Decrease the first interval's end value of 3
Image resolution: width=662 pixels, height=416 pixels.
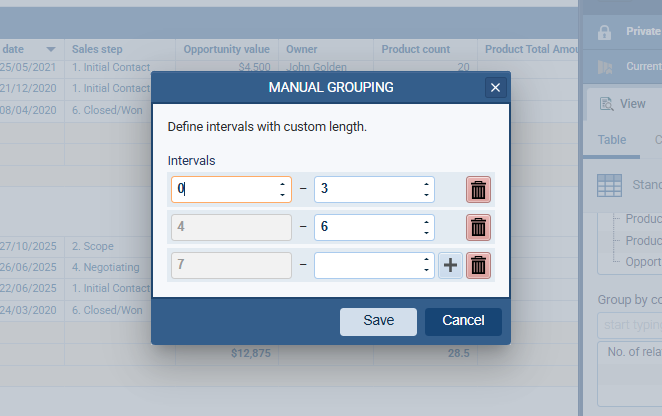click(426, 195)
